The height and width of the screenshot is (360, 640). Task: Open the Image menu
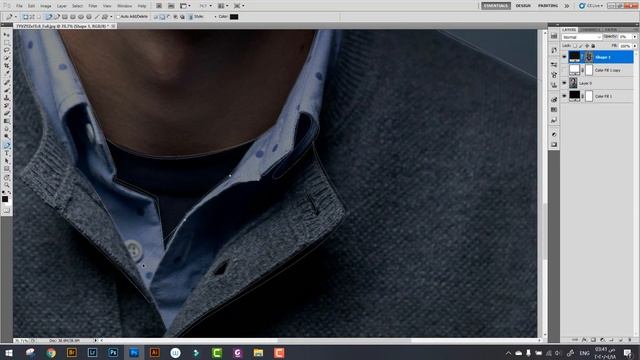(46, 6)
